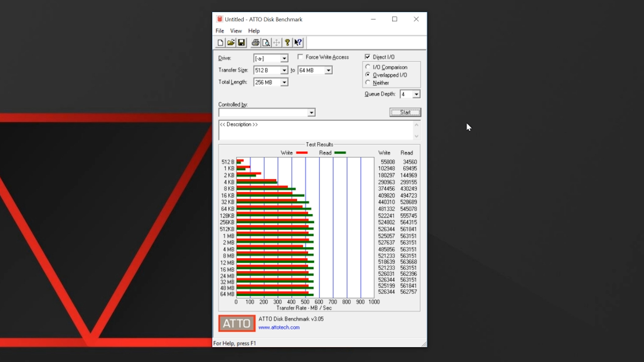Click the window resize grip corner

pos(424,344)
